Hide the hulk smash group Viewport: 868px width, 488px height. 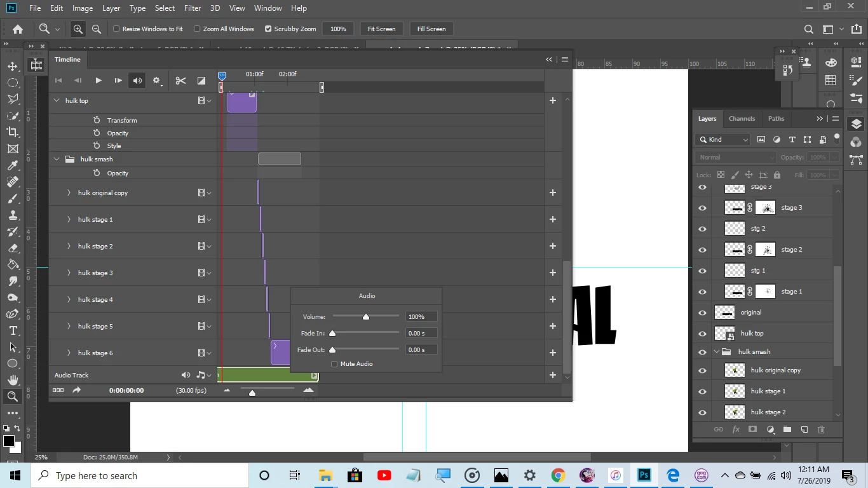point(702,352)
